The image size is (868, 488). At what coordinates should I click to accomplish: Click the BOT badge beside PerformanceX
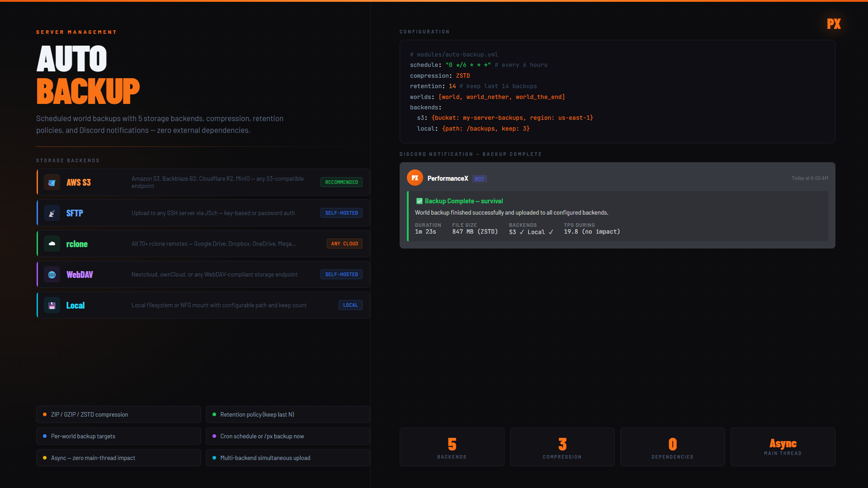tap(480, 179)
